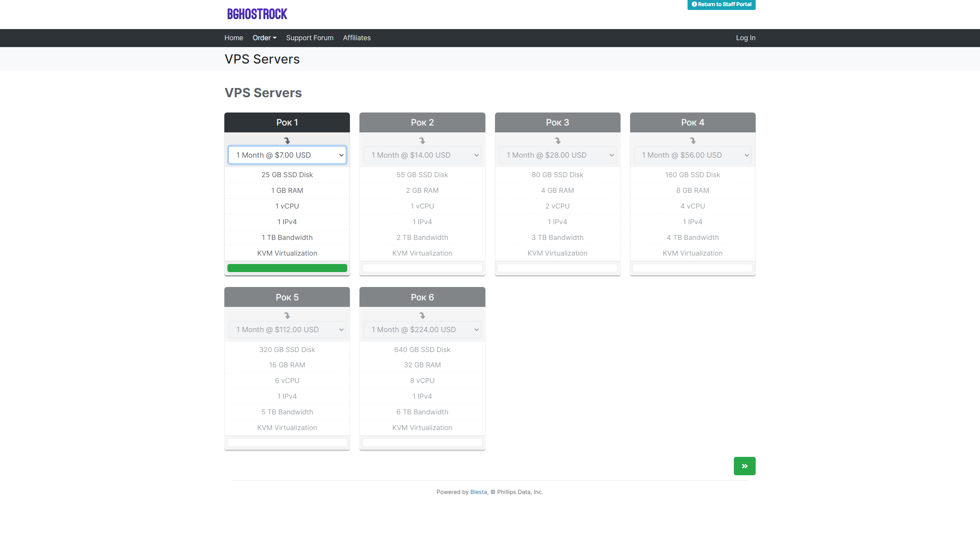Click the white select bar under Рок 6
Image resolution: width=980 pixels, height=551 pixels.
tap(422, 443)
